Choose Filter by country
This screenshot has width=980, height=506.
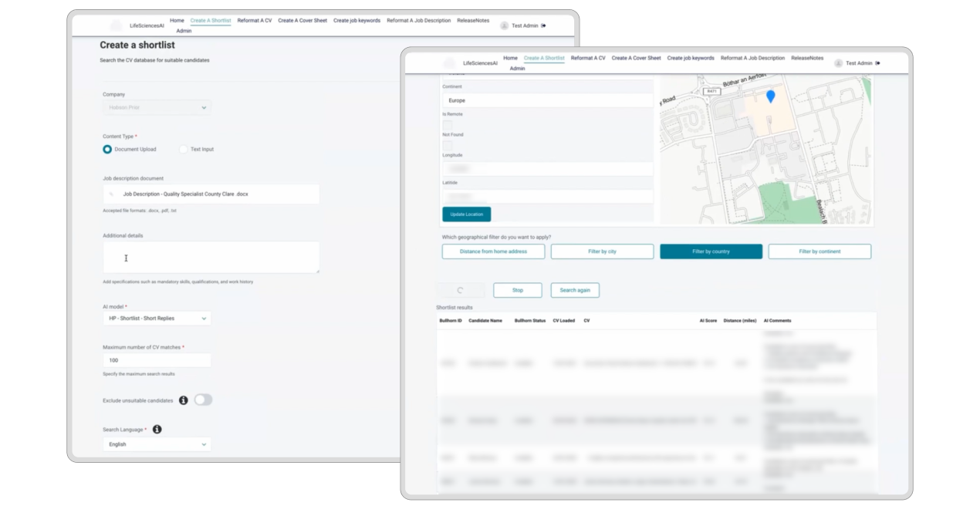click(711, 251)
